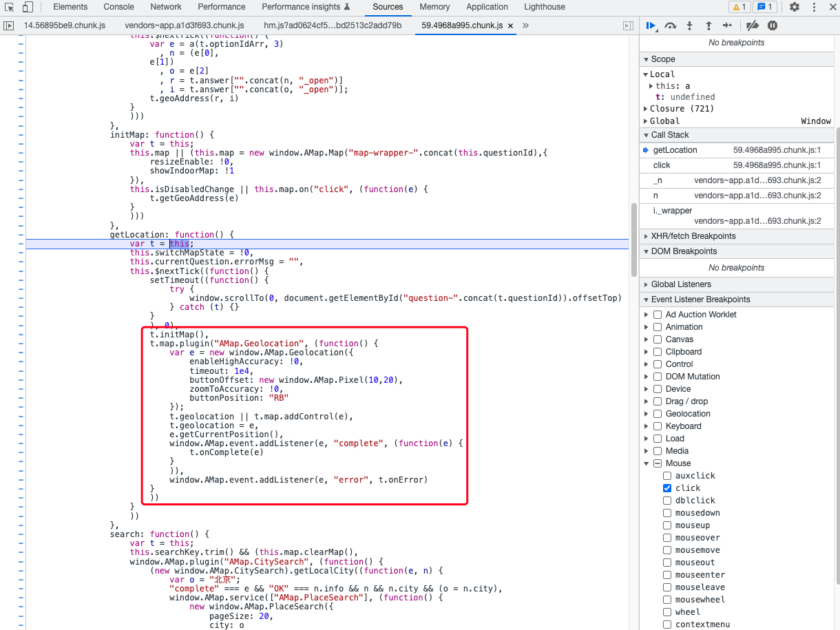
Task: Show the file navigator sidebar
Action: point(9,25)
